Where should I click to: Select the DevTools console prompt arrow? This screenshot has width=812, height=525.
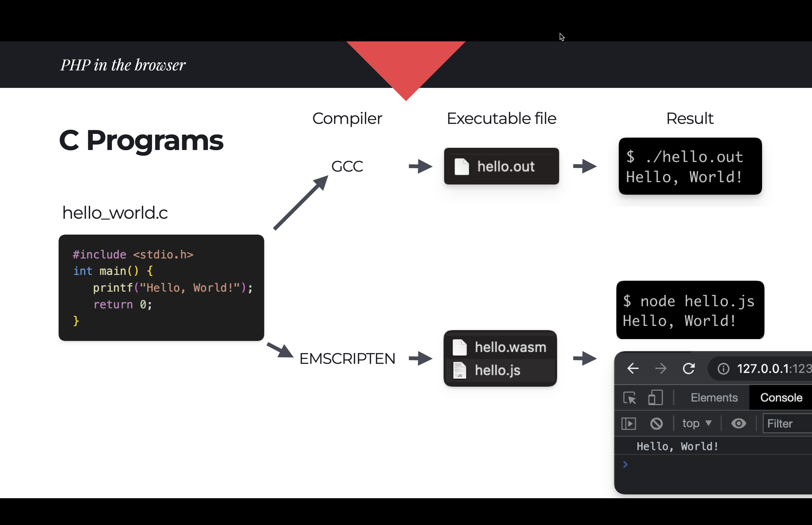pos(626,465)
